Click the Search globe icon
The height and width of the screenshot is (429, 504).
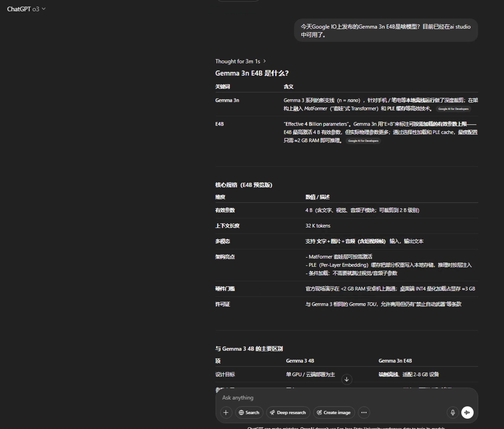[241, 413]
